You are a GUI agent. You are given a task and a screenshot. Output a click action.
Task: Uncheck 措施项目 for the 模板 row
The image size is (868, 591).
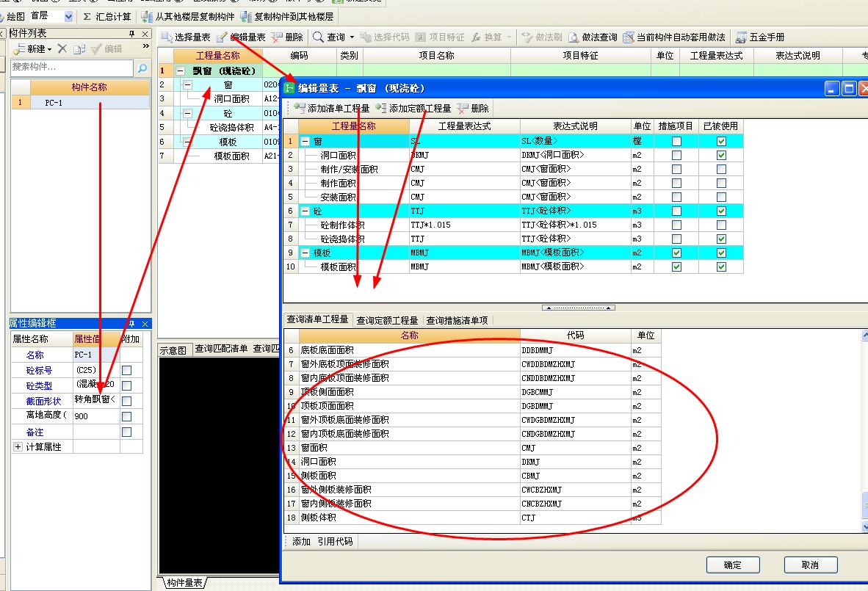[x=676, y=253]
